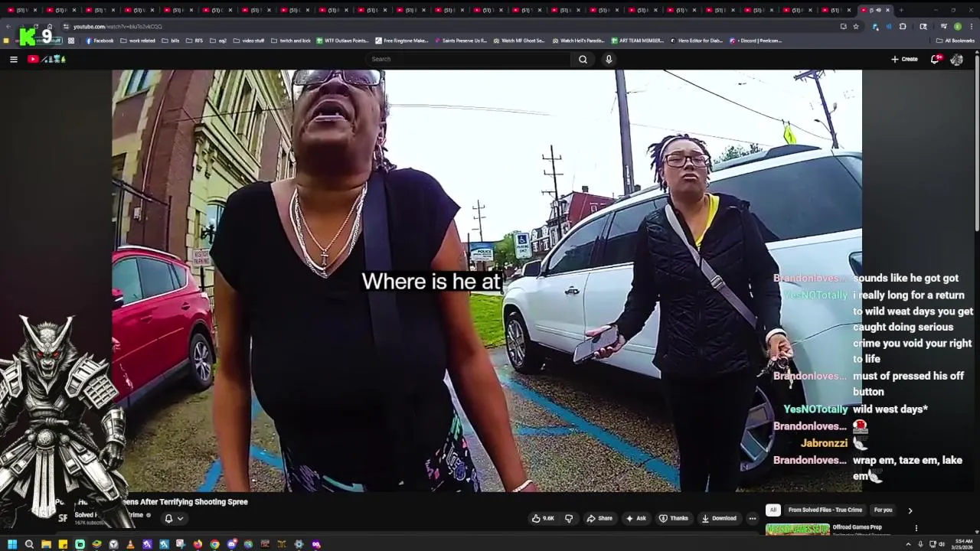This screenshot has width=980, height=551.
Task: Open the Chrome profile avatar
Action: (957, 26)
